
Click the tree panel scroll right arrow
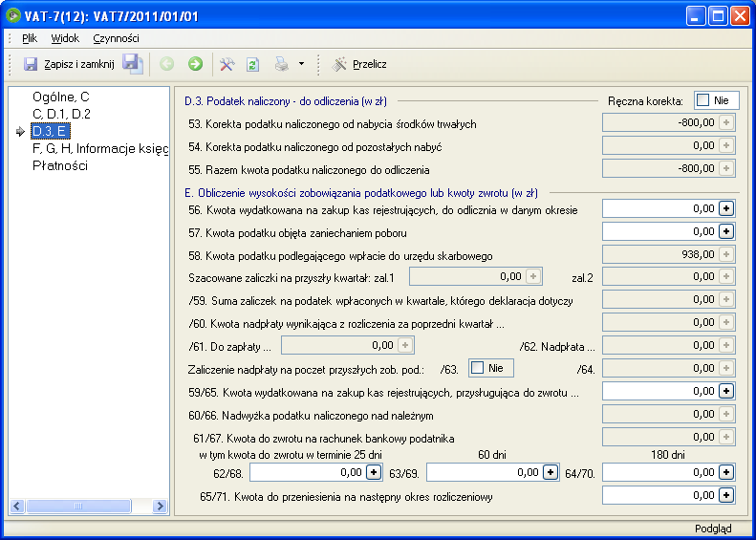click(160, 506)
